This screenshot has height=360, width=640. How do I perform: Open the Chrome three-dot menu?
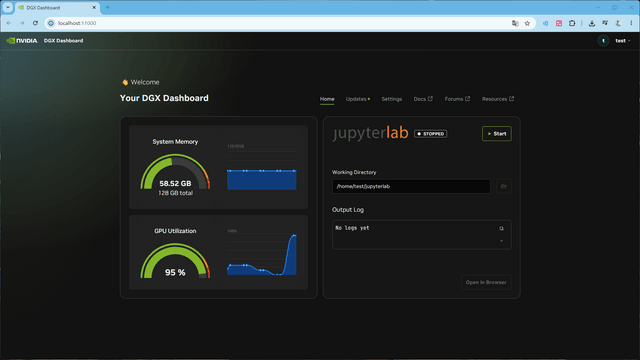pyautogui.click(x=631, y=23)
